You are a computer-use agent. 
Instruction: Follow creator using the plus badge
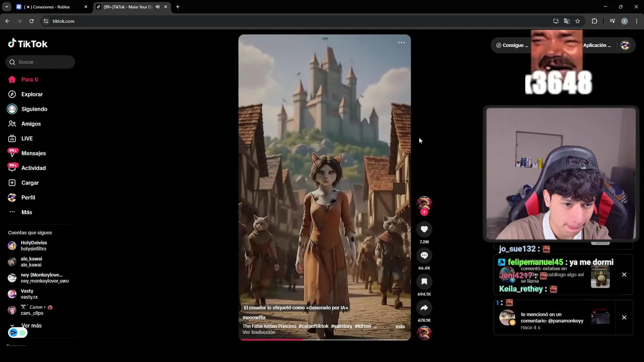click(x=424, y=212)
